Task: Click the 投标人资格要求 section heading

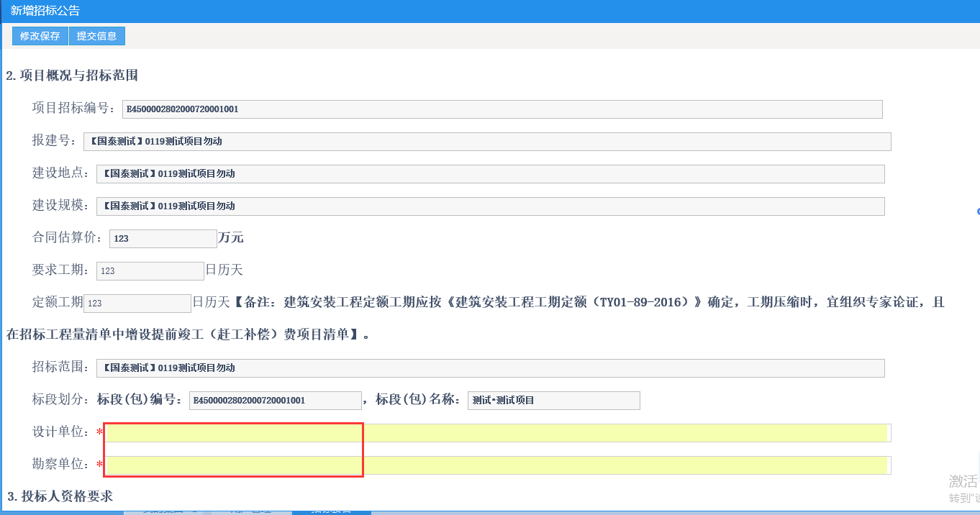Action: (x=60, y=496)
